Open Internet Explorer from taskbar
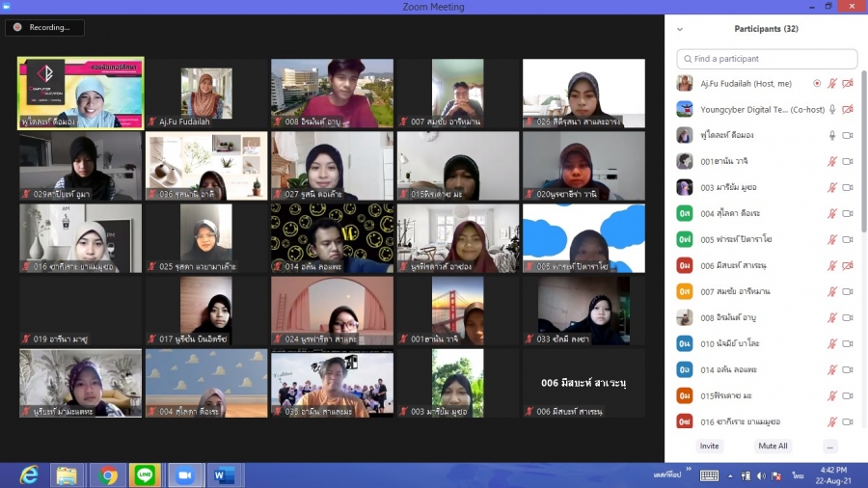This screenshot has height=488, width=868. [x=30, y=475]
